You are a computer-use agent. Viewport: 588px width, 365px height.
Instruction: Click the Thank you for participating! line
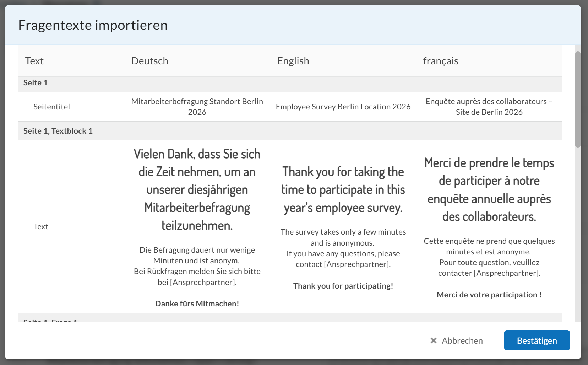pyautogui.click(x=343, y=286)
